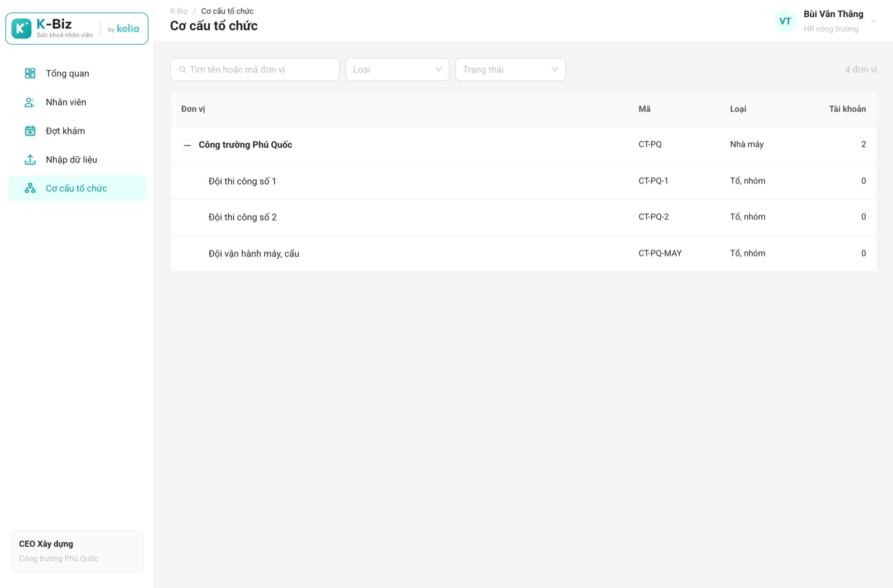Select the Đội thi công số 1 row
The height and width of the screenshot is (588, 893).
(524, 181)
